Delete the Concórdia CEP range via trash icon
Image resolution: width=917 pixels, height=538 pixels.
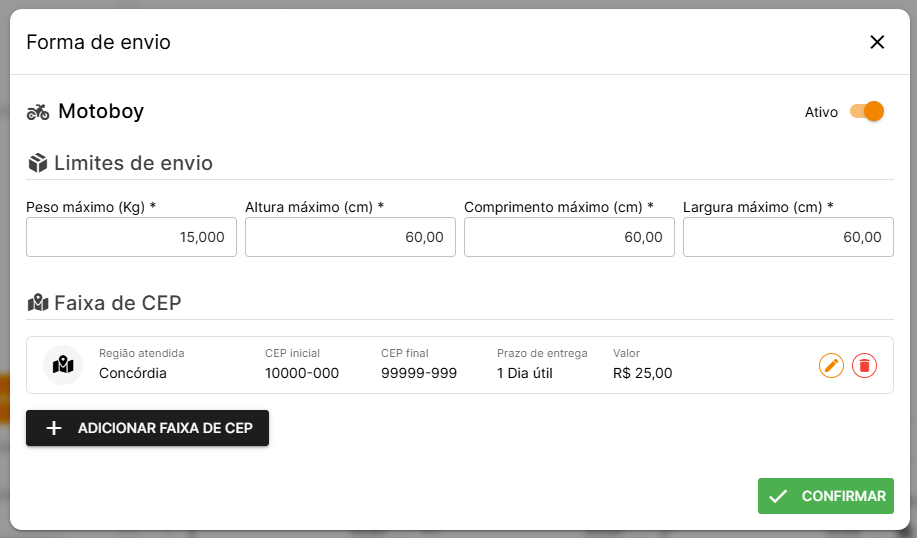[x=864, y=365]
